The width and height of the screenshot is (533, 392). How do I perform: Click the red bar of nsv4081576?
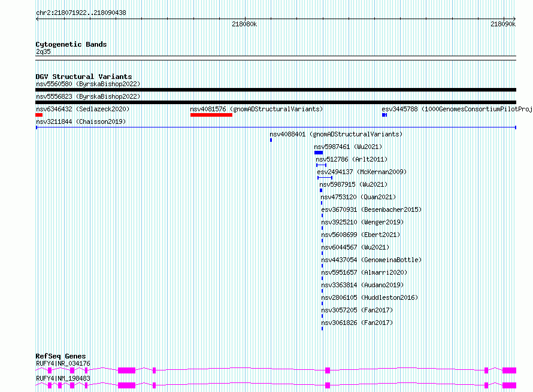tap(211, 115)
